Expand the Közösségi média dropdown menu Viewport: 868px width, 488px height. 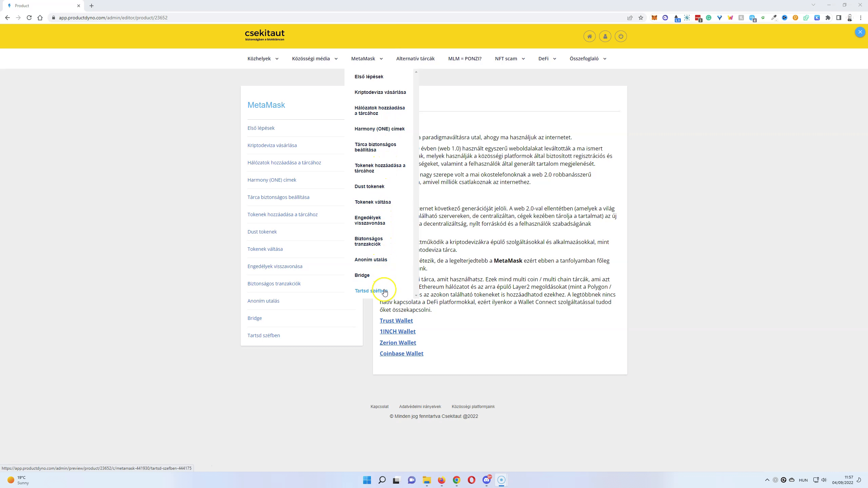click(315, 59)
